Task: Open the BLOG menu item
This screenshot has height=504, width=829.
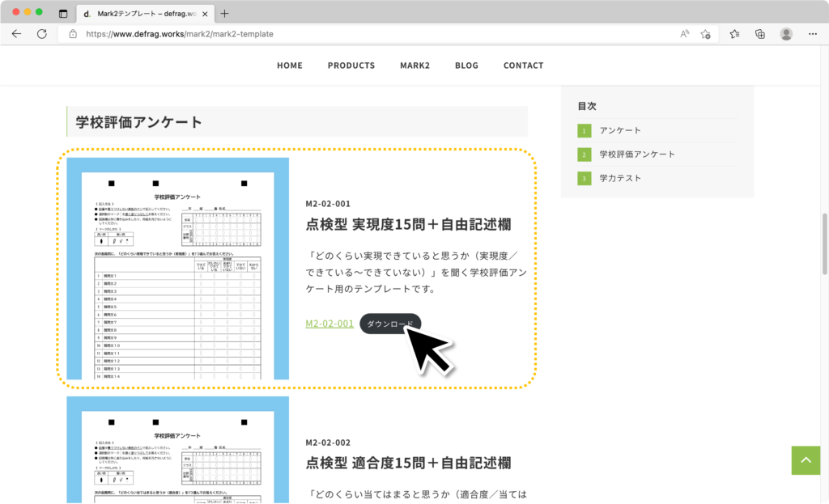Action: tap(466, 66)
